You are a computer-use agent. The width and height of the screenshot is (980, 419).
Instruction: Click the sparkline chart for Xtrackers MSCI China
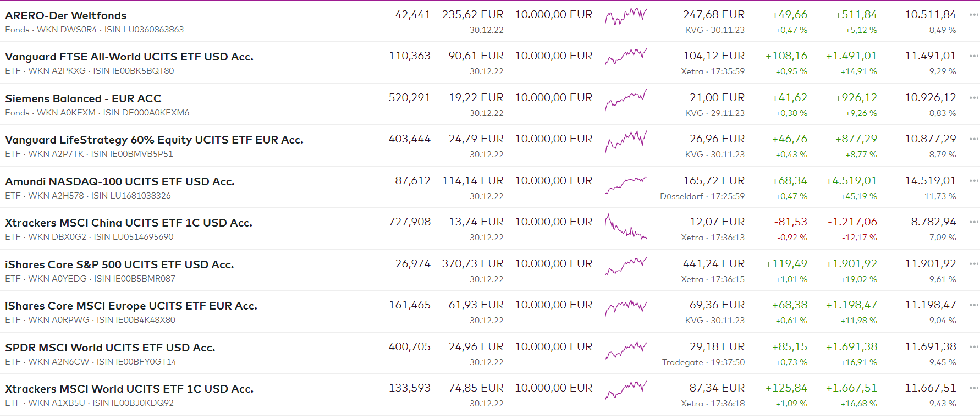626,227
